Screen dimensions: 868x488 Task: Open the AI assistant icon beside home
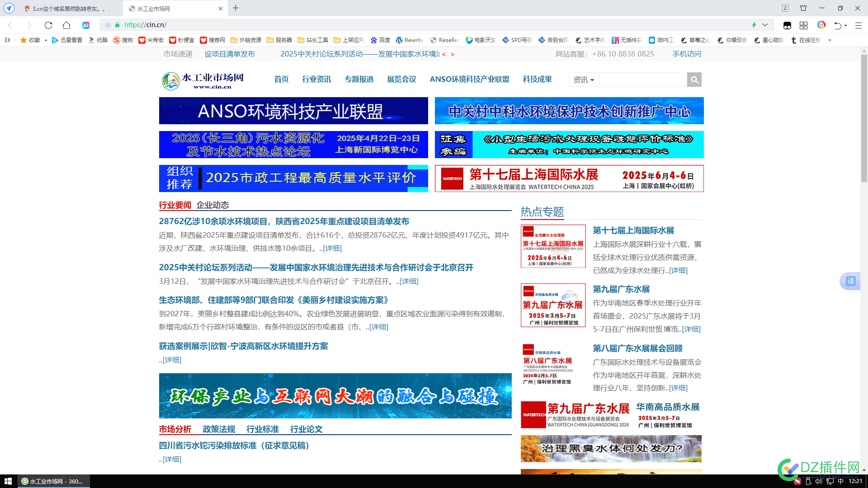86,25
